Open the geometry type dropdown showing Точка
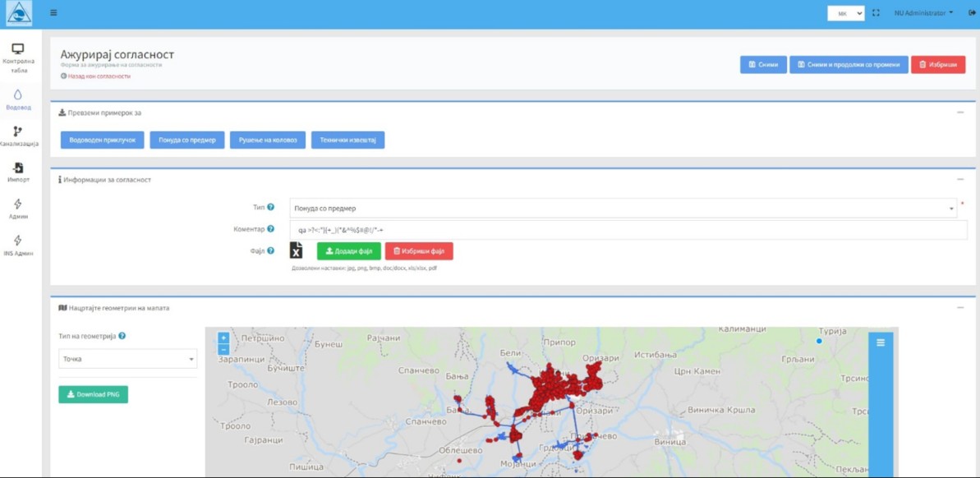Screen dimensions: 980x478 coord(127,359)
